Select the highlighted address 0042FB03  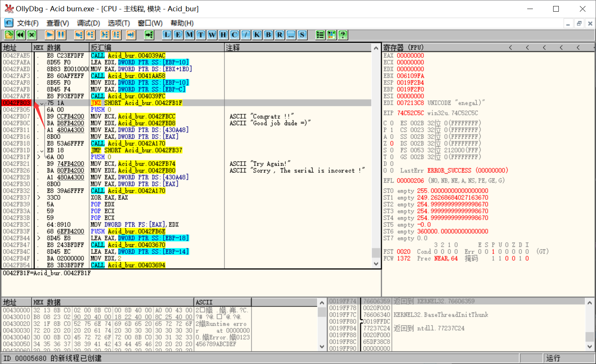tap(17, 103)
